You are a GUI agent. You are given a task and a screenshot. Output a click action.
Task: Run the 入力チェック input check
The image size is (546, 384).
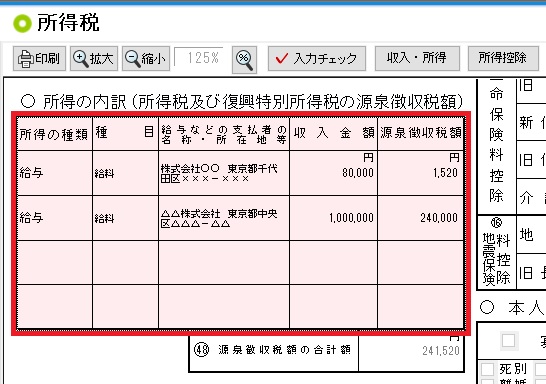(317, 58)
